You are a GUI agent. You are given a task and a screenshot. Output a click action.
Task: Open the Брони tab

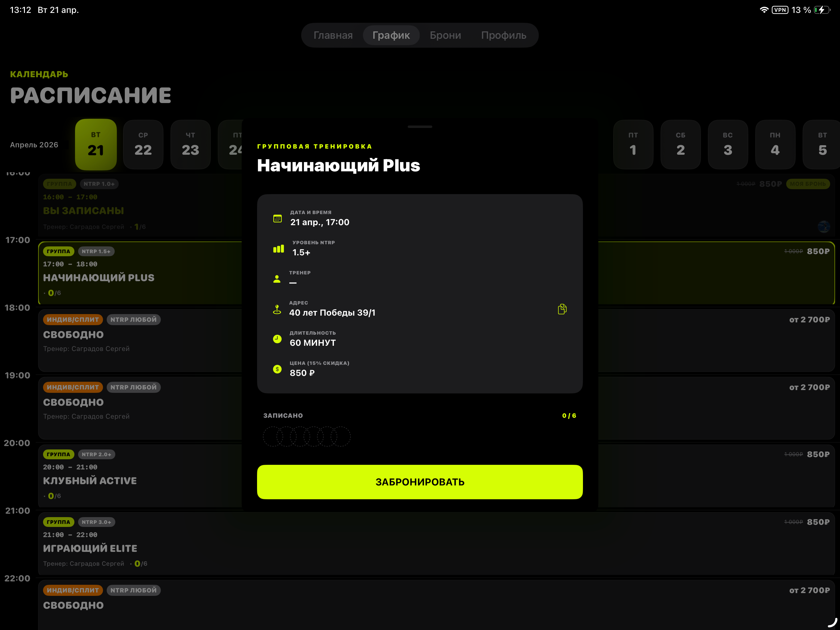pyautogui.click(x=446, y=35)
